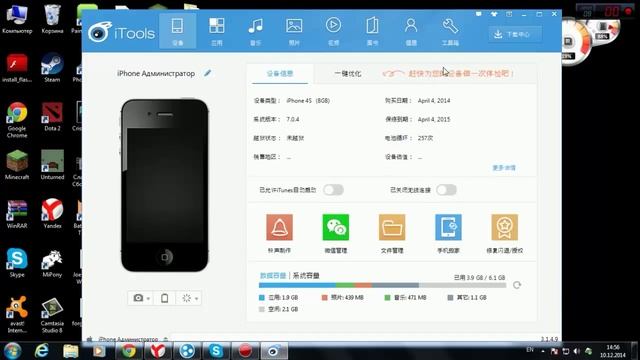Select the system capacity tab above storage bar
640x360 pixels.
click(306, 276)
